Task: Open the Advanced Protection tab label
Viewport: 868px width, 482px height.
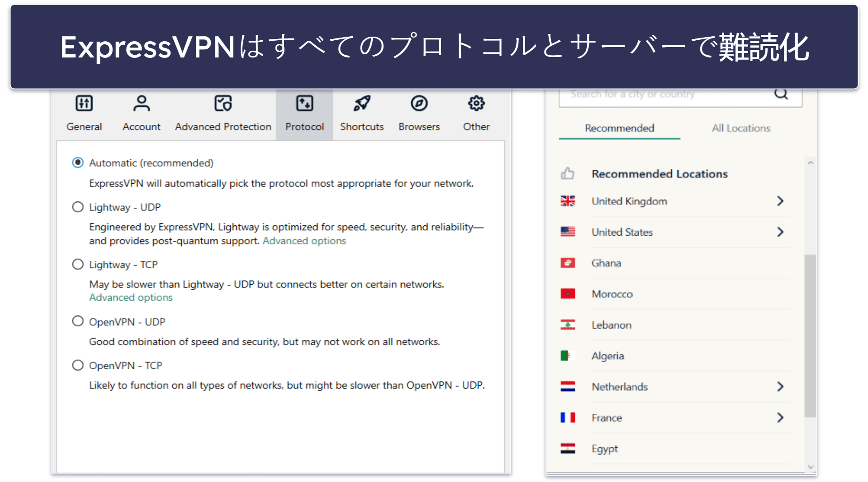Action: 223,127
